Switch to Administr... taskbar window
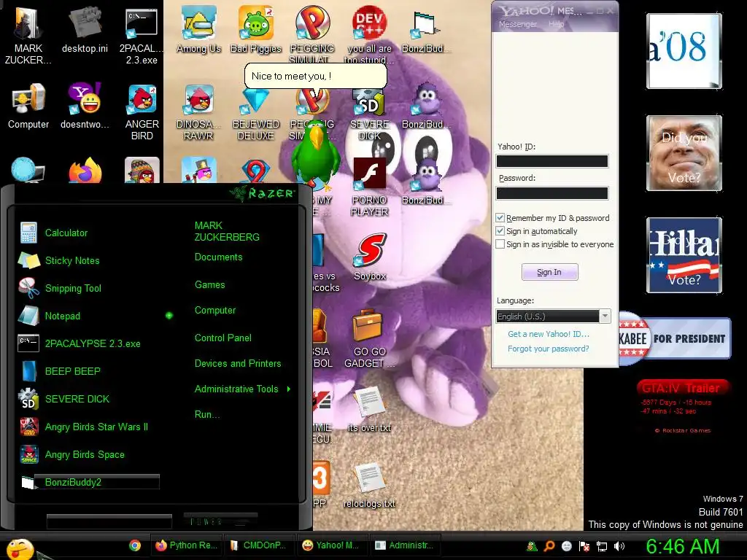Viewport: 747px width, 560px height. point(404,545)
